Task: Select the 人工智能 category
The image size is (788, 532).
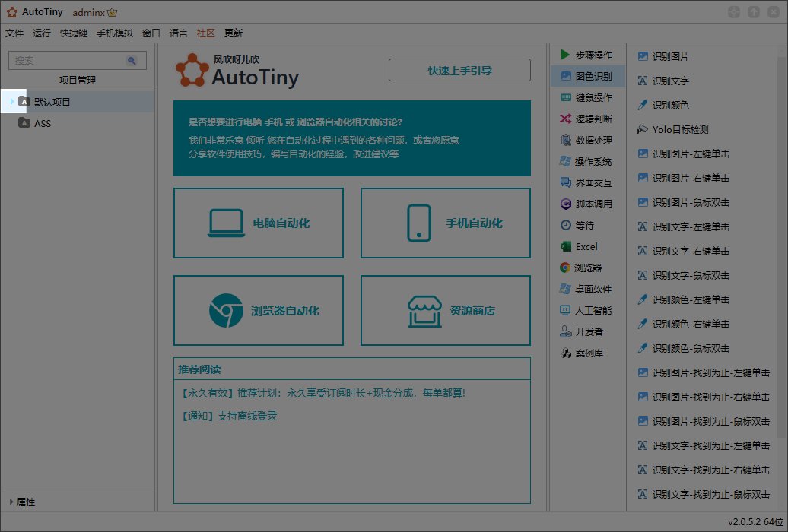Action: pos(587,310)
